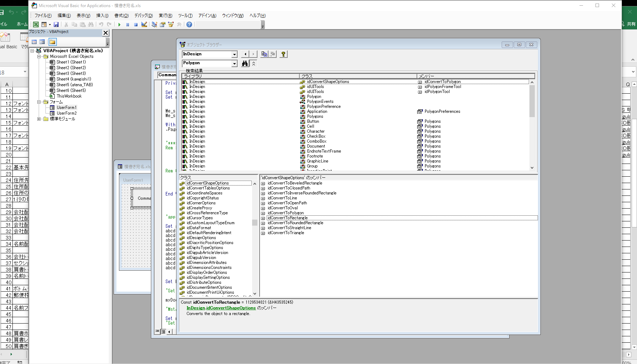The height and width of the screenshot is (364, 637).
Task: Open the 挿入(I) menu
Action: (102, 16)
